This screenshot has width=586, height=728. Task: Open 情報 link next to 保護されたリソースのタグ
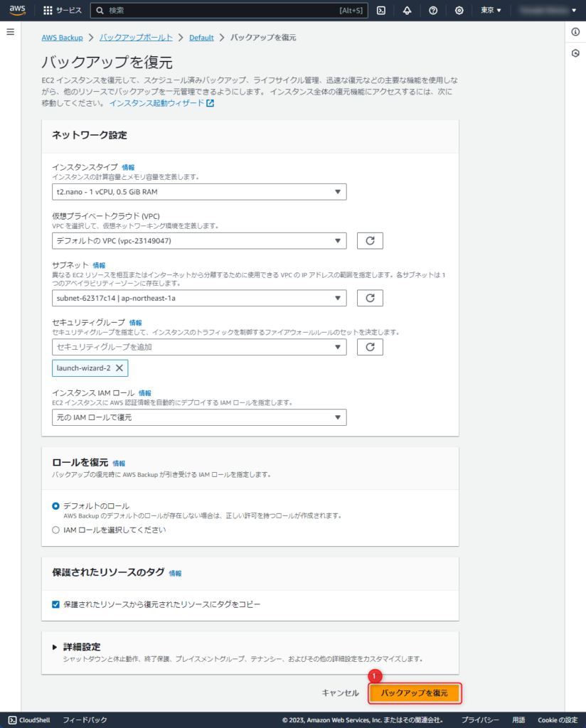(175, 574)
